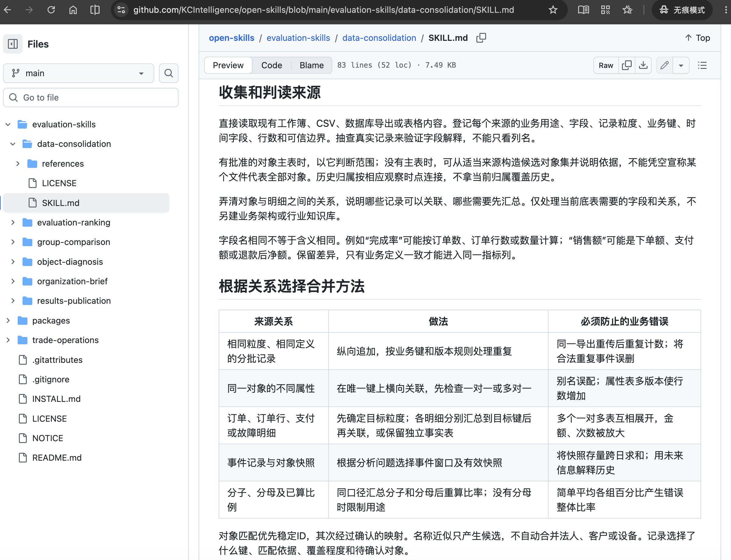731x560 pixels.
Task: Bookmark this page with star icon
Action: pos(553,10)
